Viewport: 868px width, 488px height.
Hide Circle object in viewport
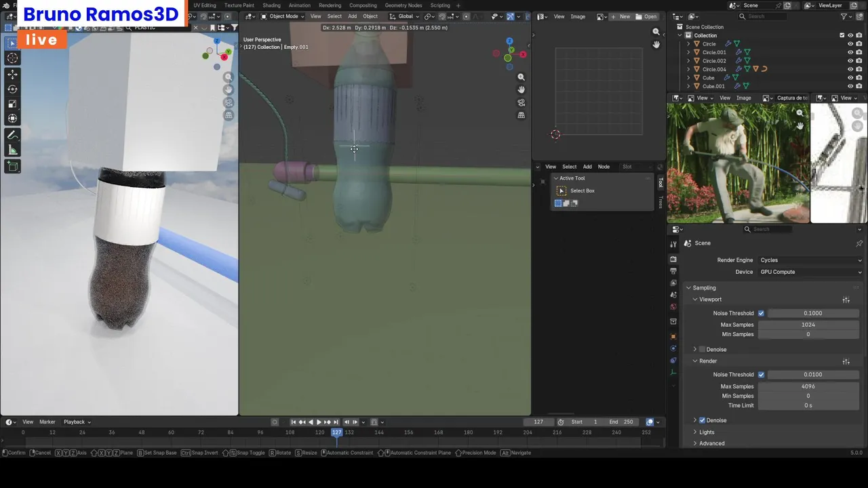[x=850, y=44]
